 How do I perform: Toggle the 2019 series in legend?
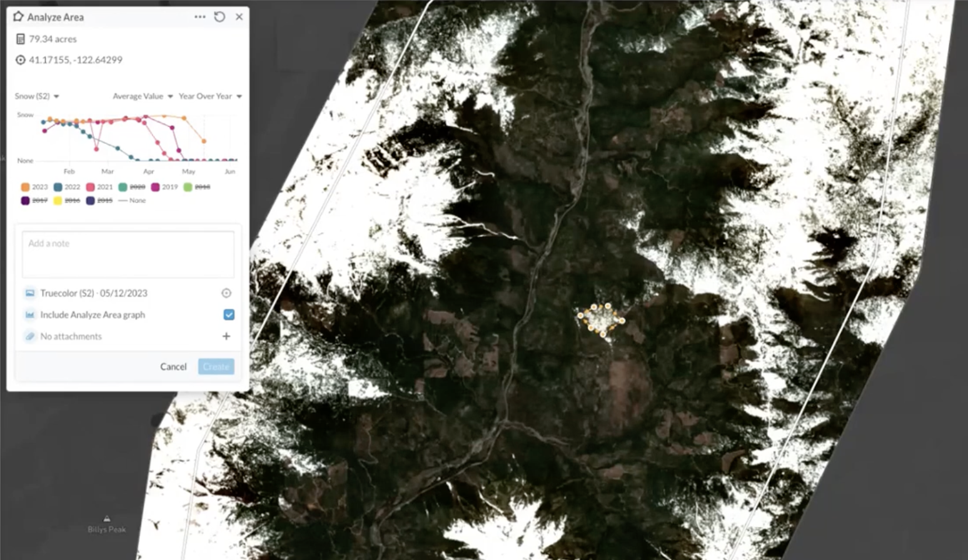(164, 187)
